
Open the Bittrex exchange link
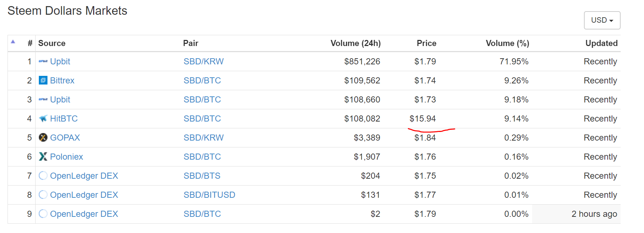62,81
